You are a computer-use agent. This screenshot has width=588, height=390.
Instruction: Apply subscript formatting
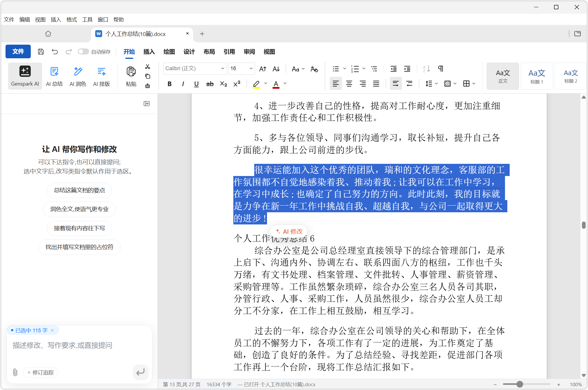(223, 84)
